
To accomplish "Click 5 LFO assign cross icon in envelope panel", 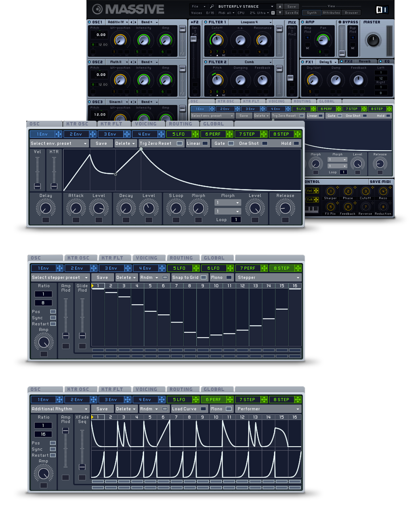I will click(x=195, y=134).
